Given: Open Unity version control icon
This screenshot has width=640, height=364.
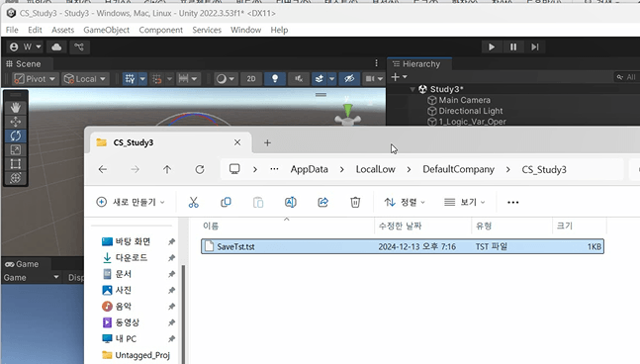Looking at the screenshot, I should click(79, 46).
